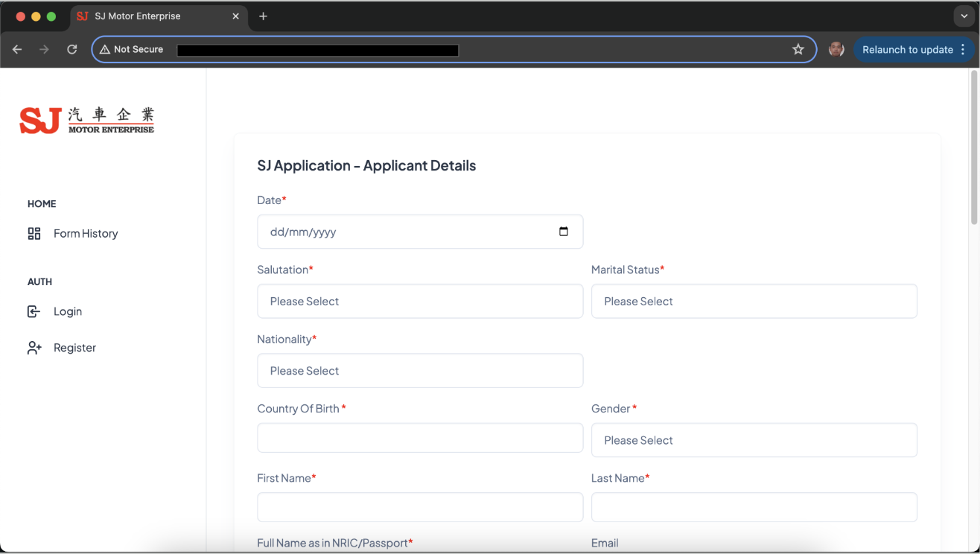This screenshot has width=980, height=554.
Task: Open the Chrome profile avatar
Action: (x=836, y=50)
